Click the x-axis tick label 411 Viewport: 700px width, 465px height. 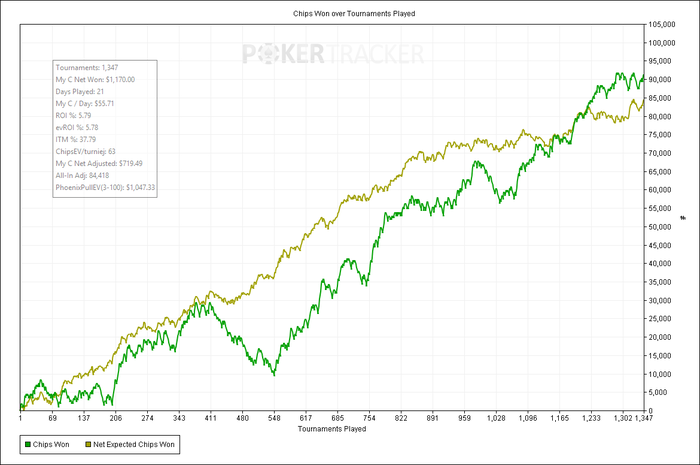click(211, 418)
